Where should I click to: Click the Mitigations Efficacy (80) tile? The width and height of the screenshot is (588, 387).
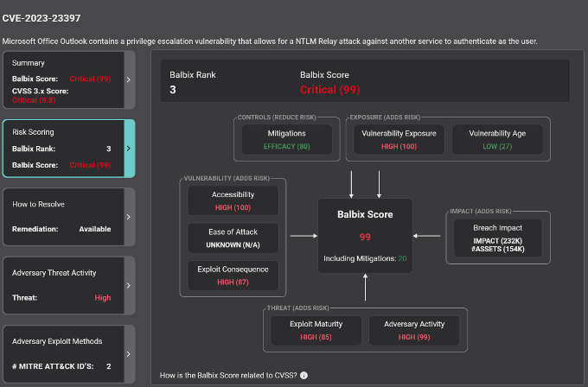pos(287,139)
